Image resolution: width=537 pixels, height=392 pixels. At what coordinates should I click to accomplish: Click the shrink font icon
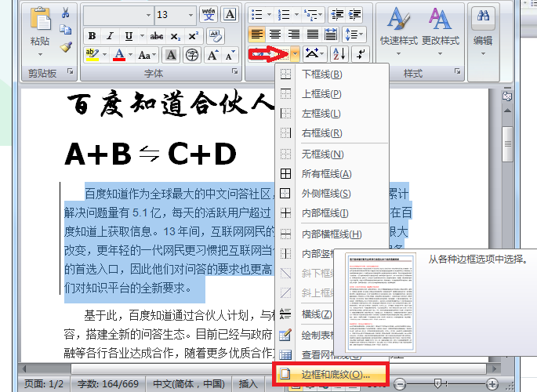pyautogui.click(x=230, y=55)
